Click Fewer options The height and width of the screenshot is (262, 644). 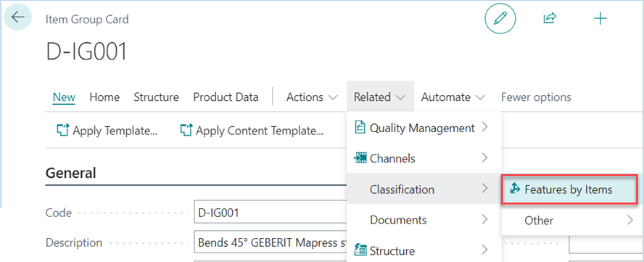[x=536, y=97]
